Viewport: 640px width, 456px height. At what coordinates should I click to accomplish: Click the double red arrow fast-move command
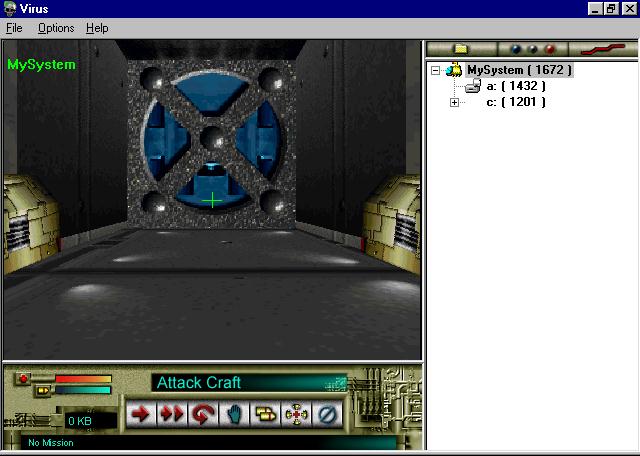172,414
